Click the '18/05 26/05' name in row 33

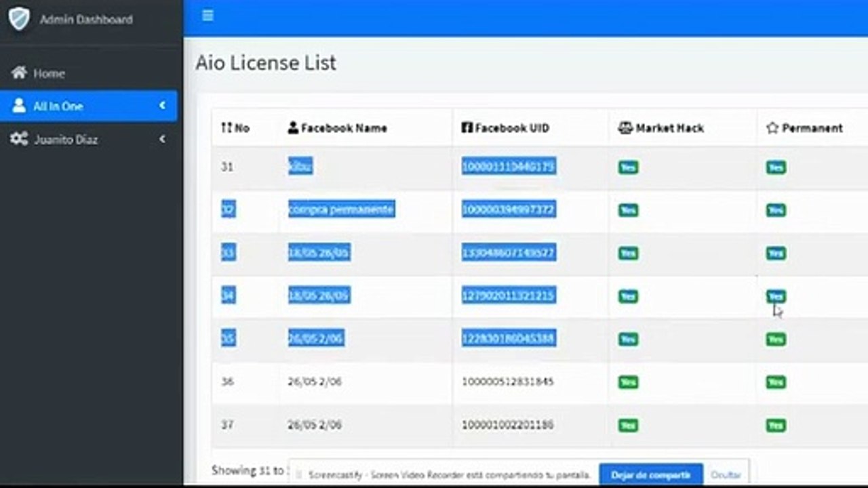tap(319, 253)
